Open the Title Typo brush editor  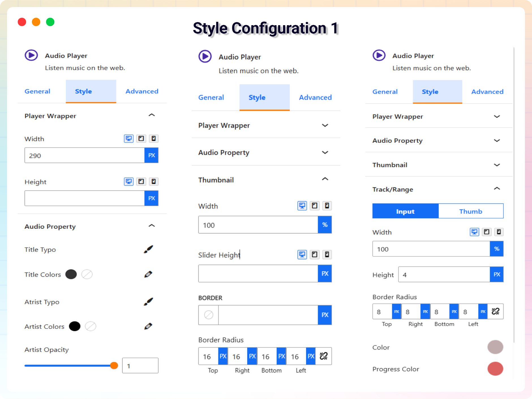coord(148,249)
